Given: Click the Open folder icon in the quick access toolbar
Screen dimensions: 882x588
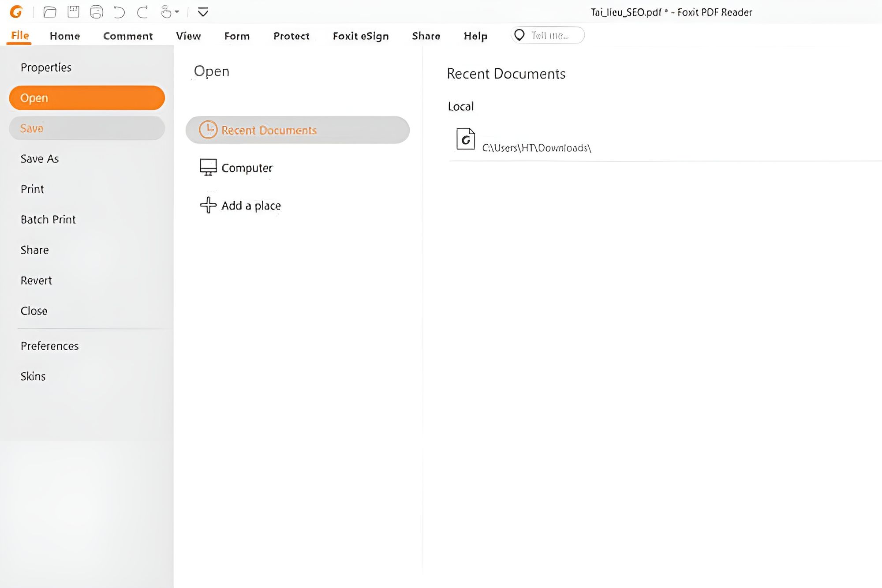Looking at the screenshot, I should [x=50, y=12].
